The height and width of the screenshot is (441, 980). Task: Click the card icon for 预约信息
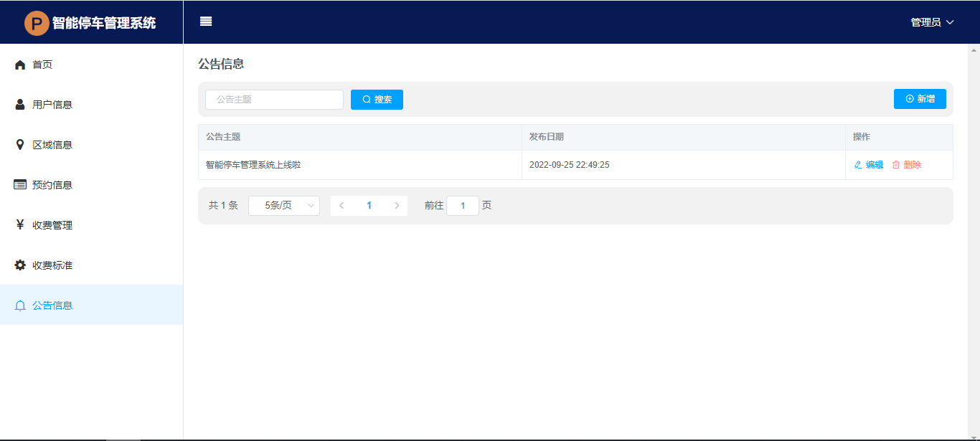pos(20,185)
